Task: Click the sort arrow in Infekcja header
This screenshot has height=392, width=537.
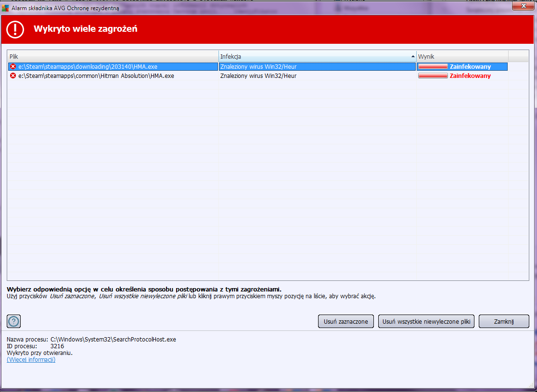Action: (413, 56)
